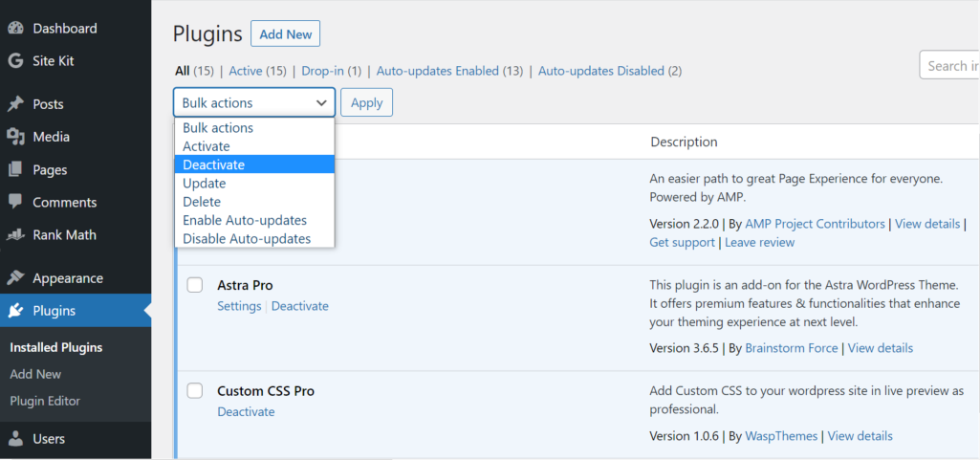The image size is (980, 460).
Task: Deactivate the Custom CSS Pro plugin
Action: pyautogui.click(x=247, y=412)
